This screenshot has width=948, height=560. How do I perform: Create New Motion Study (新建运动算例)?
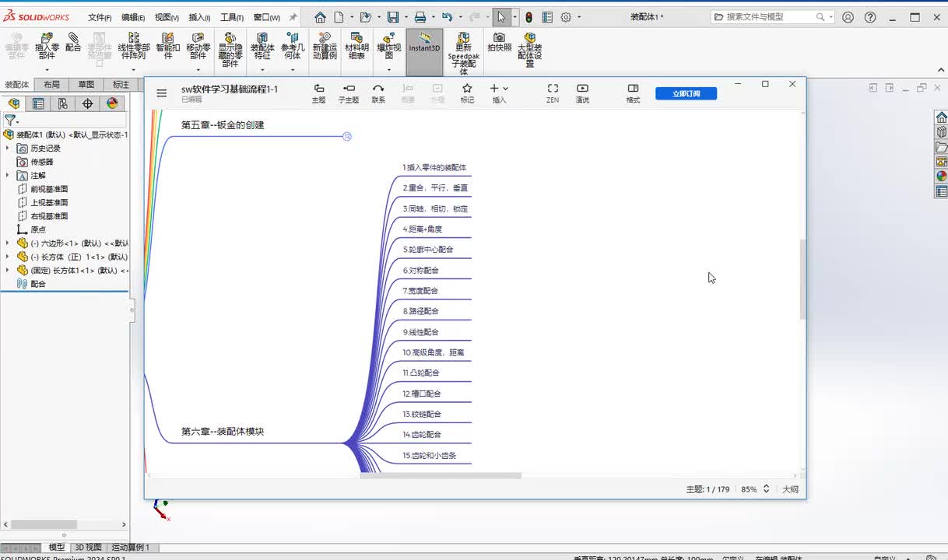(x=325, y=45)
